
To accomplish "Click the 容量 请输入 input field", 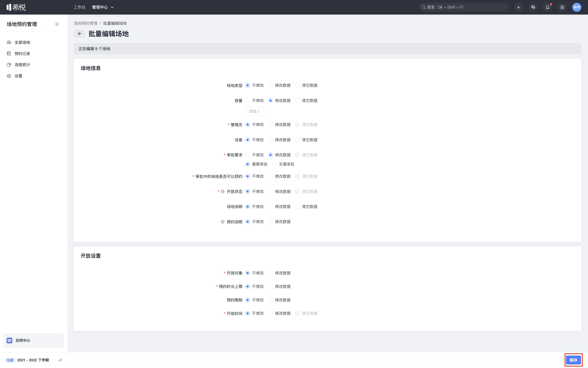I will [258, 111].
